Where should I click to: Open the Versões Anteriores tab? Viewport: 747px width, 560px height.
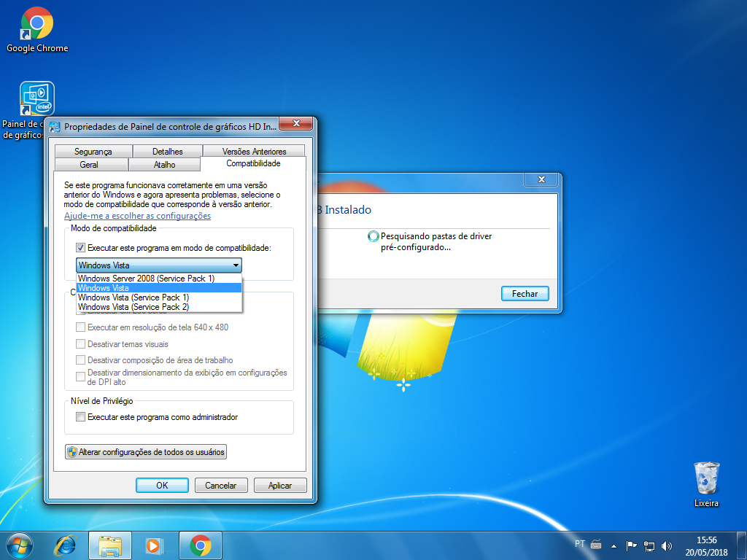254,152
